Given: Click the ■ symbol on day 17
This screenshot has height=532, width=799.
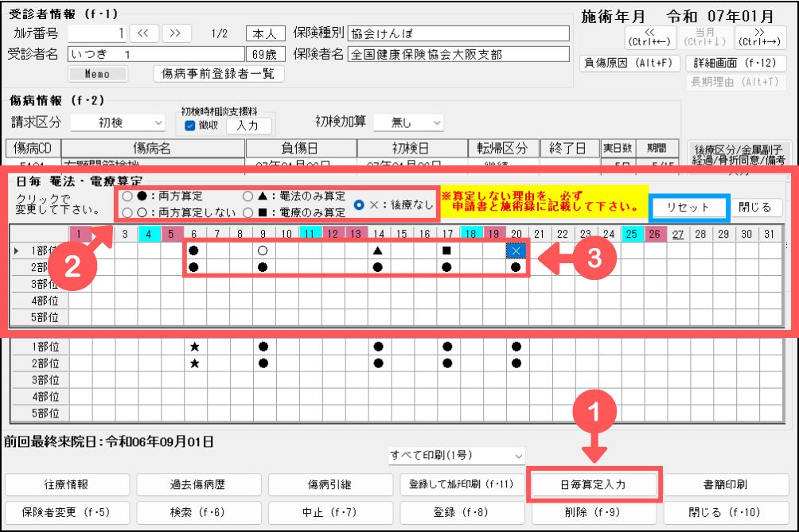Looking at the screenshot, I should [x=448, y=250].
